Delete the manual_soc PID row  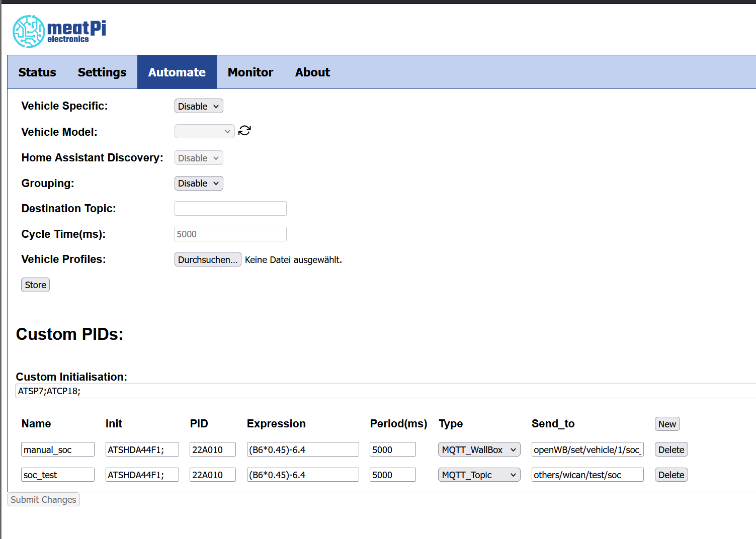[671, 450]
